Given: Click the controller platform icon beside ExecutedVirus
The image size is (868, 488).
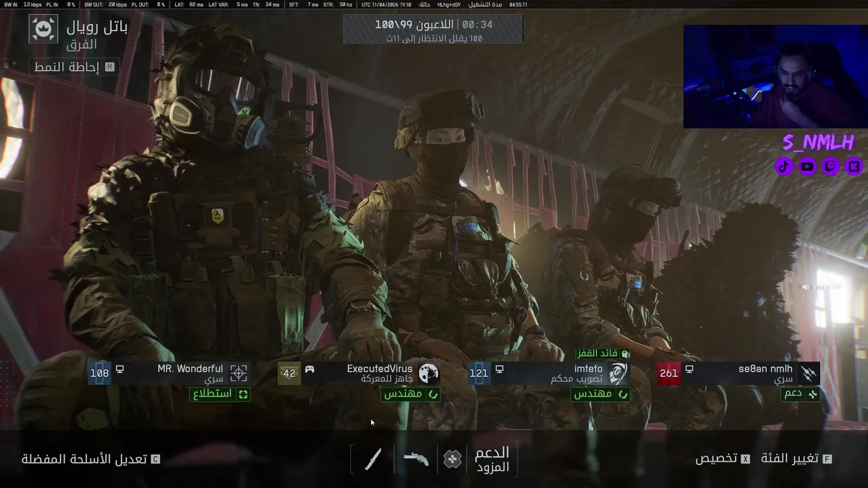Looking at the screenshot, I should [x=309, y=369].
